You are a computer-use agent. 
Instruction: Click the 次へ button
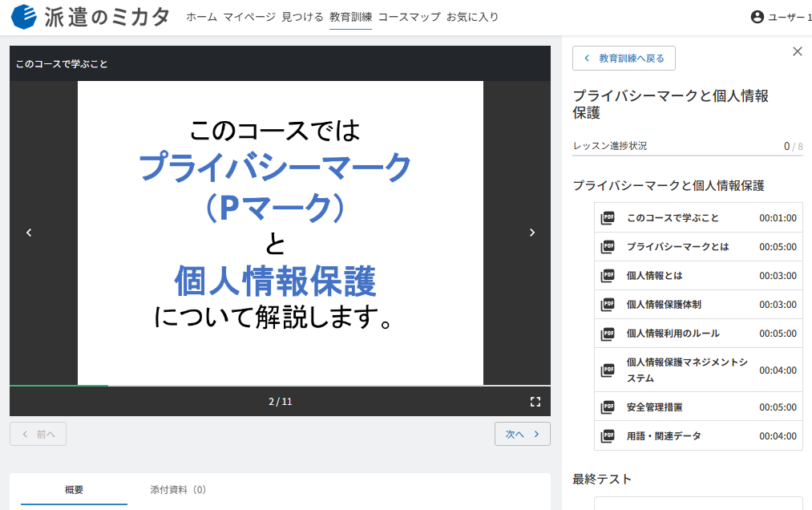click(x=523, y=435)
